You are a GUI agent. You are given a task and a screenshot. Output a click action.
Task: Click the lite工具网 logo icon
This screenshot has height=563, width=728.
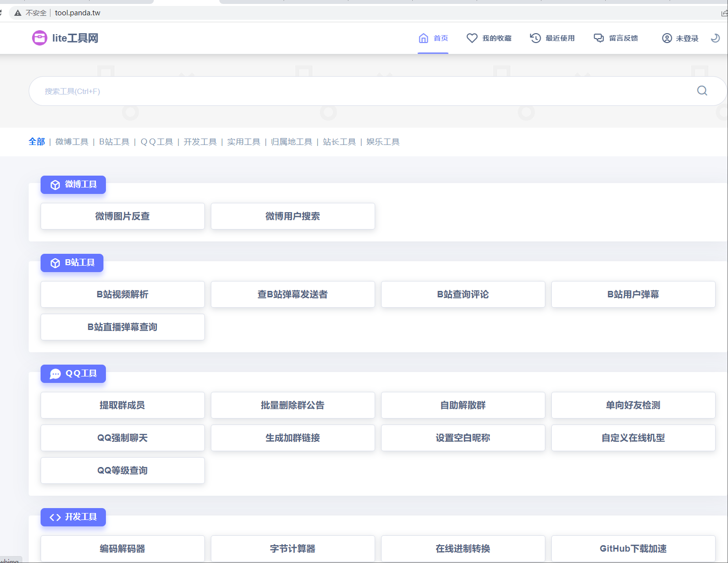[x=40, y=38]
